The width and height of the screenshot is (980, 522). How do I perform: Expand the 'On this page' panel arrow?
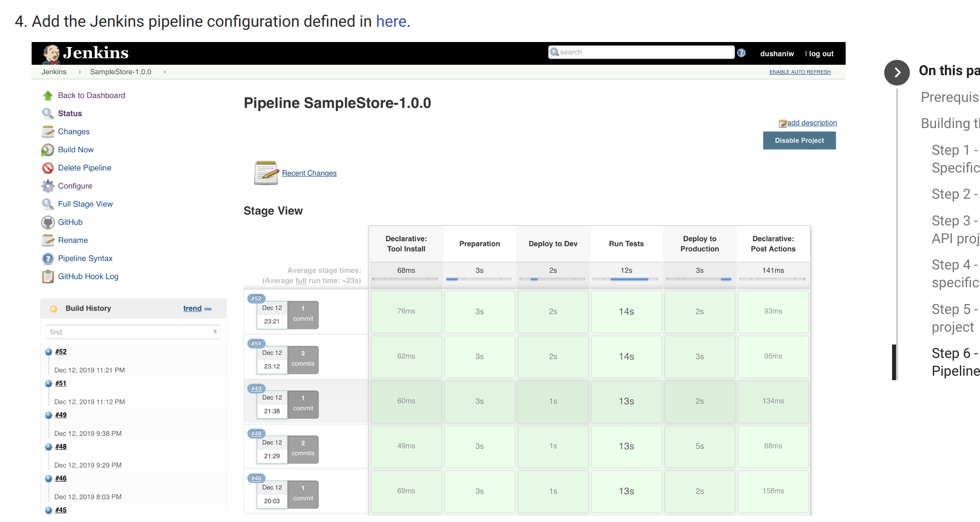pos(897,73)
